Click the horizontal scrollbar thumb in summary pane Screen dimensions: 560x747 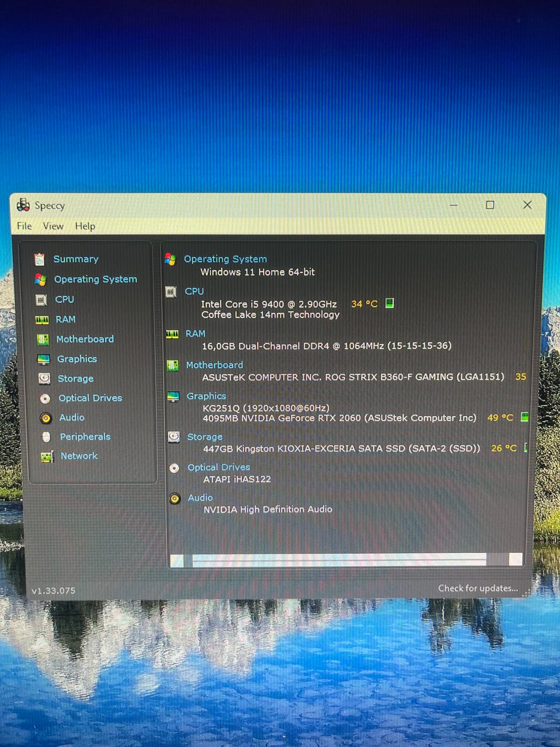(x=339, y=560)
